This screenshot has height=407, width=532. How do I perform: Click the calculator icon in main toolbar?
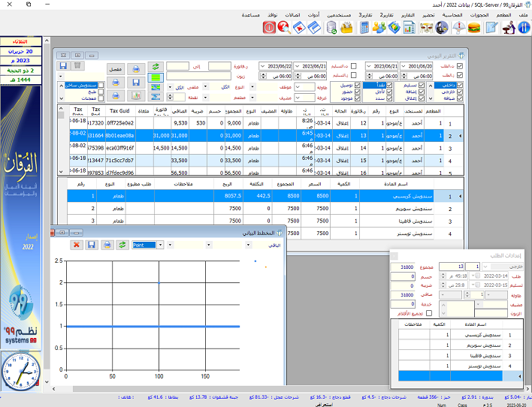364,28
